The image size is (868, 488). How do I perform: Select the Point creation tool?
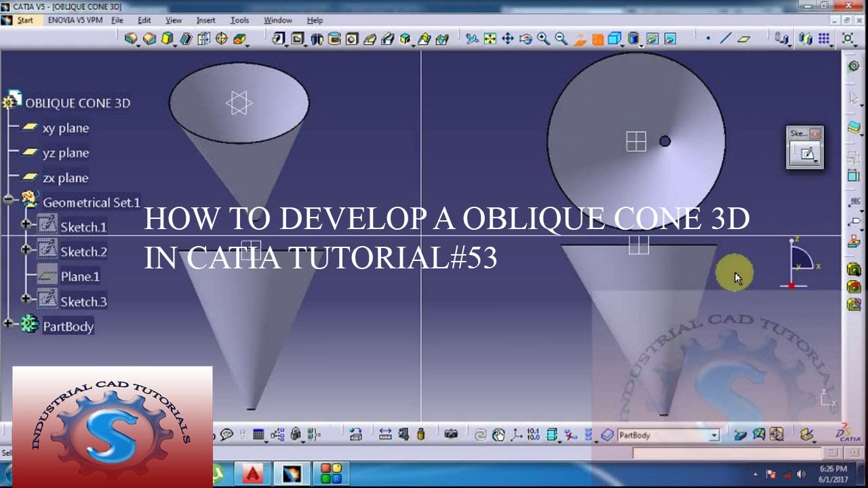tap(708, 39)
